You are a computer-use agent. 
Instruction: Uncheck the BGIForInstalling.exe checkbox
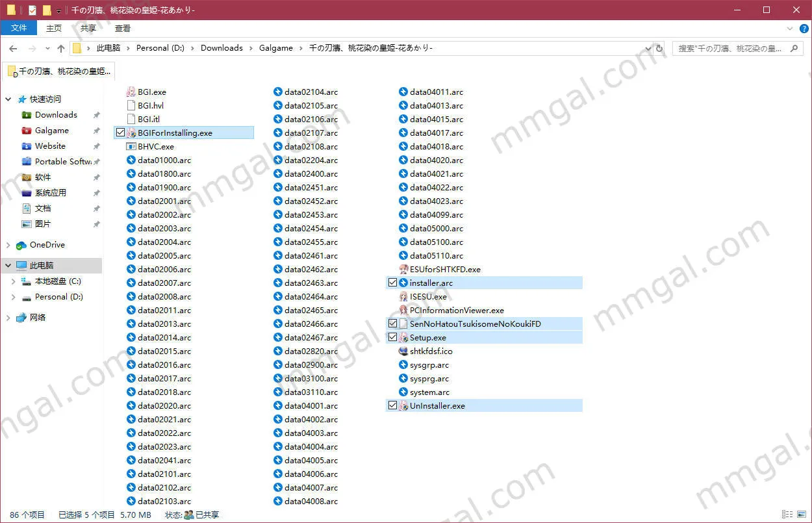click(x=120, y=133)
